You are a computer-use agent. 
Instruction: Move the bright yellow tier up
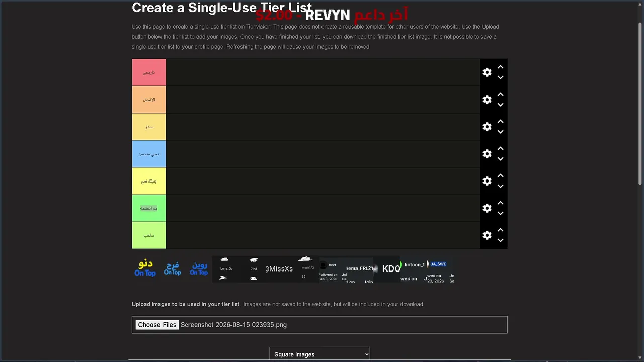[500, 175]
